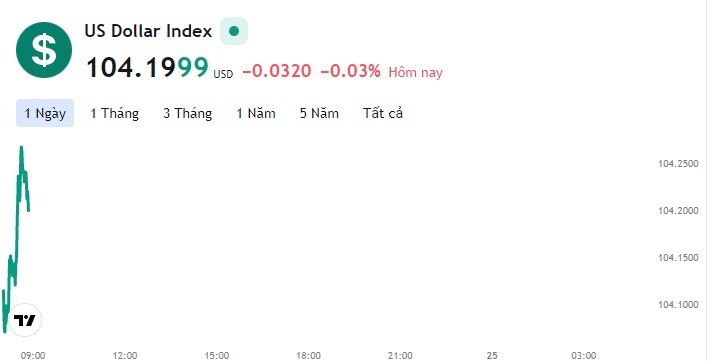Click the −0.0320 change value
Image resolution: width=707 pixels, height=361 pixels.
(x=277, y=71)
